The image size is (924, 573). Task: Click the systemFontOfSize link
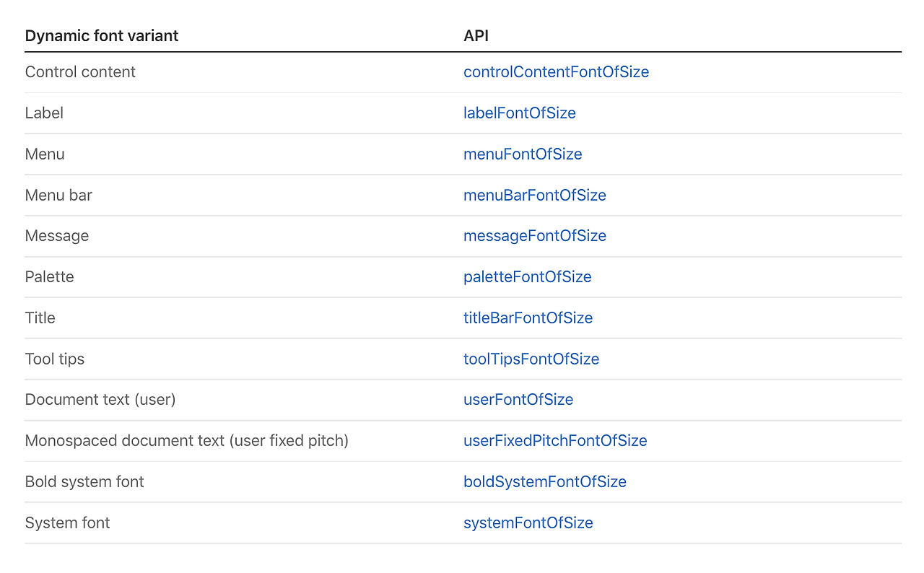click(528, 523)
